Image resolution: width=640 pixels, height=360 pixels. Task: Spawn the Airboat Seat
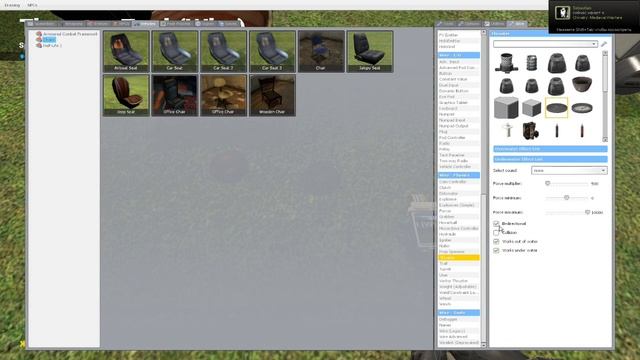click(x=126, y=51)
